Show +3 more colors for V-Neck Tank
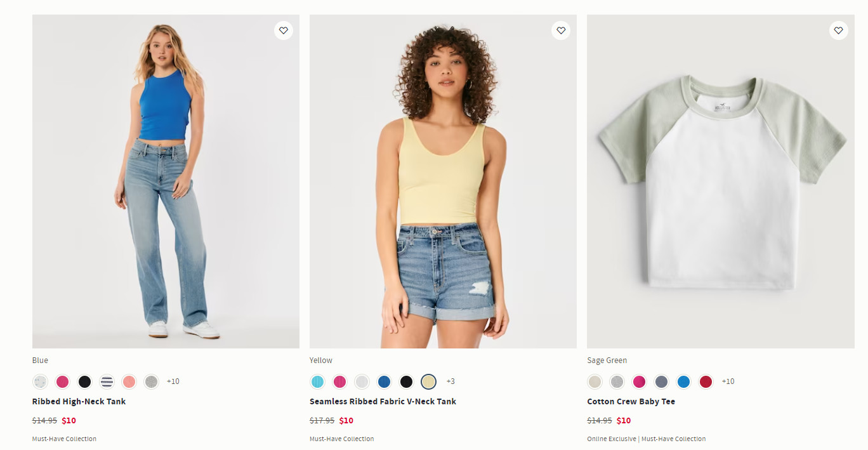 click(450, 381)
